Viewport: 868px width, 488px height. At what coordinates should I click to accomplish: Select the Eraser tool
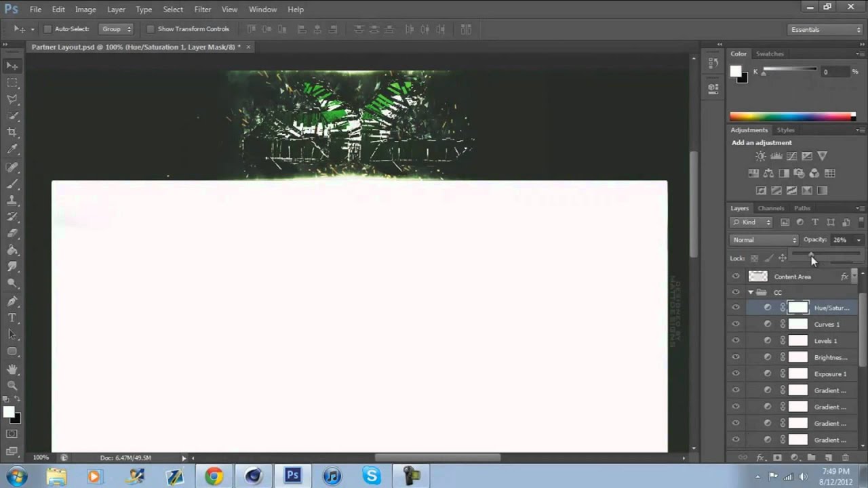[x=12, y=234]
